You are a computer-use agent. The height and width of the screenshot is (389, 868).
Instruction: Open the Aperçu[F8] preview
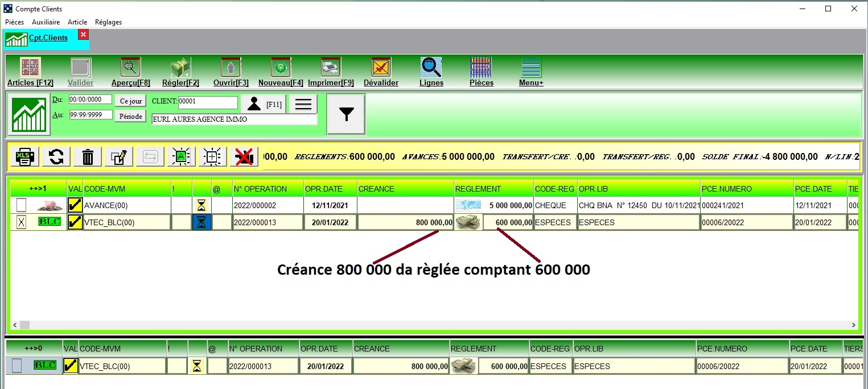pos(130,68)
